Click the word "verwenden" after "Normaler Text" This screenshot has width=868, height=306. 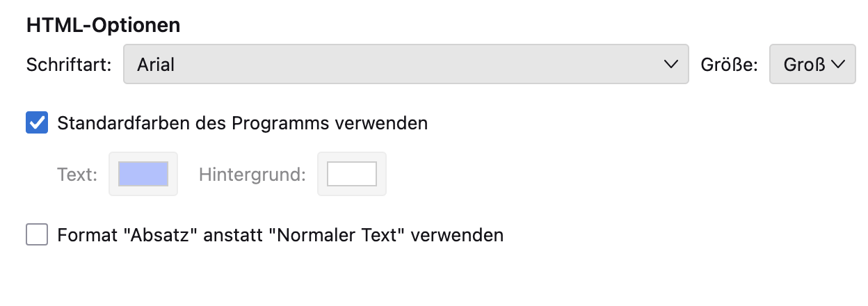click(457, 235)
